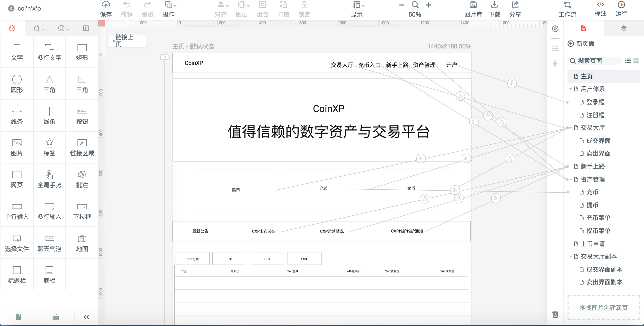Screen dimensions: 644x326
Task: Collapse the left component panel
Action: (86, 317)
